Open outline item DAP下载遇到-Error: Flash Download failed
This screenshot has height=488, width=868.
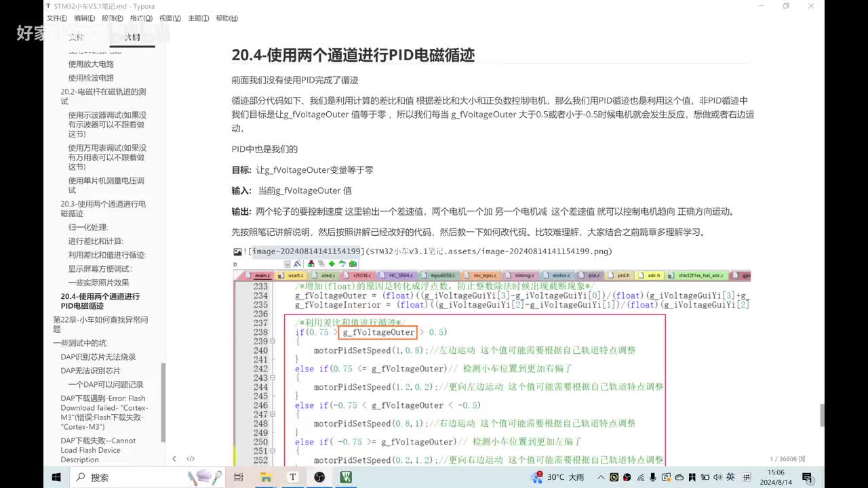(104, 413)
